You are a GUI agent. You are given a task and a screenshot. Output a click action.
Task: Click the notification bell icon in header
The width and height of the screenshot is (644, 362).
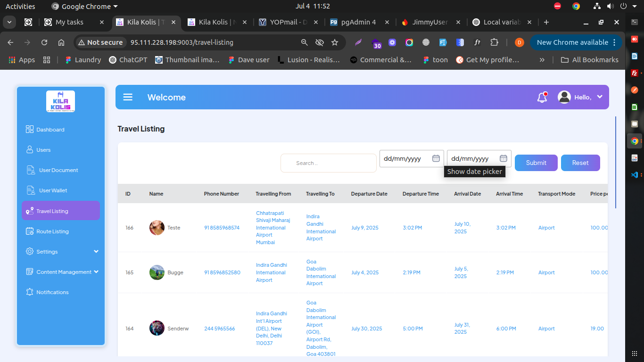(x=542, y=98)
